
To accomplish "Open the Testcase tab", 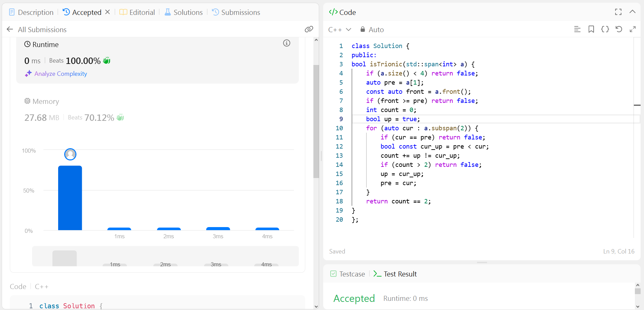I will (x=348, y=274).
